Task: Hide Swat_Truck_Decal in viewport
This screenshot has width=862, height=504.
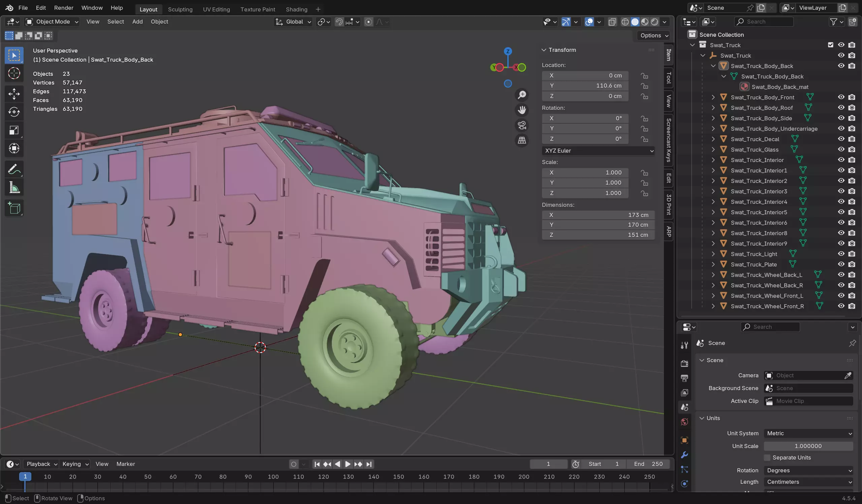Action: point(841,139)
